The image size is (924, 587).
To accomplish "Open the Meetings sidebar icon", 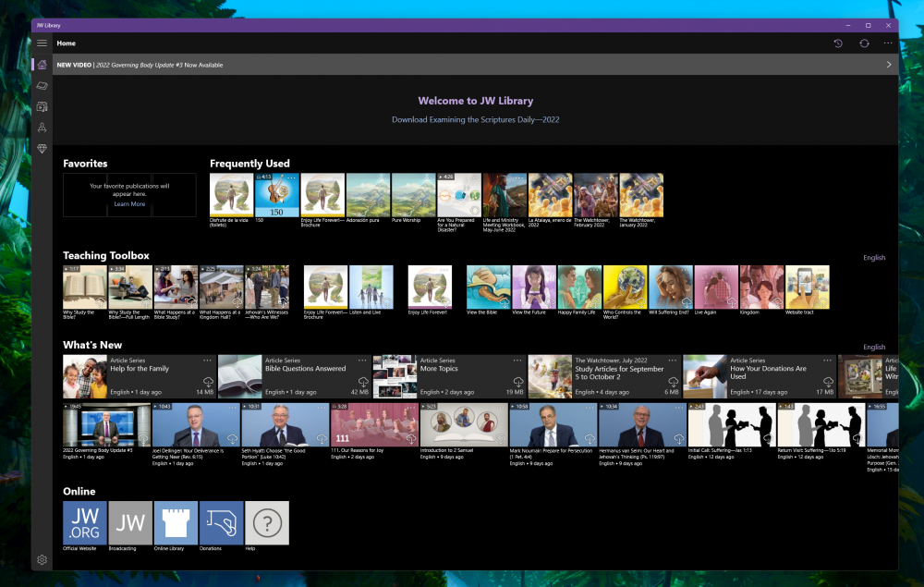I will [x=42, y=128].
